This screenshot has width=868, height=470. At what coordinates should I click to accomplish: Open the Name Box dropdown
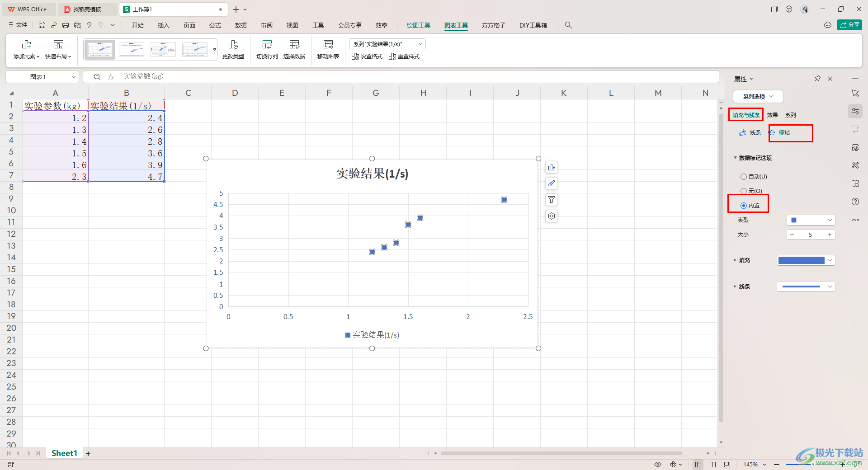(x=73, y=77)
